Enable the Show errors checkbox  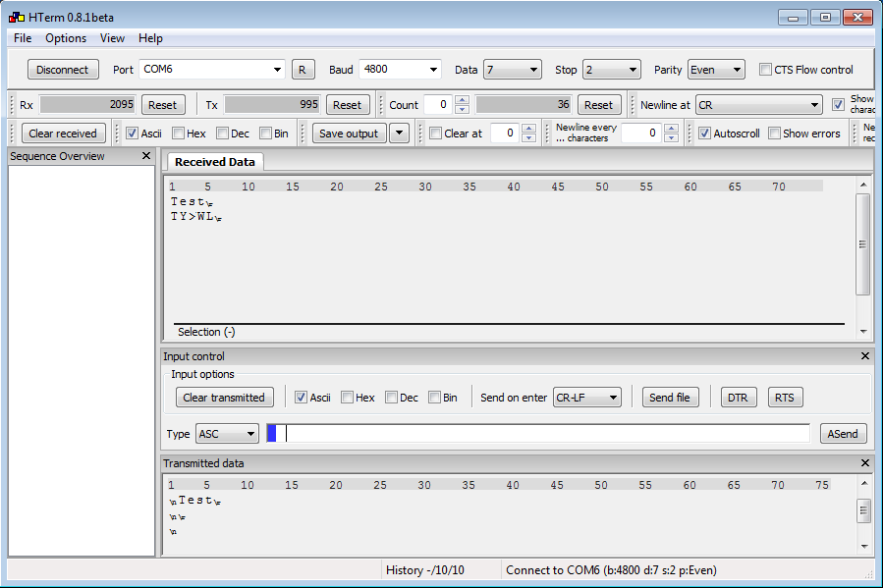[x=774, y=134]
